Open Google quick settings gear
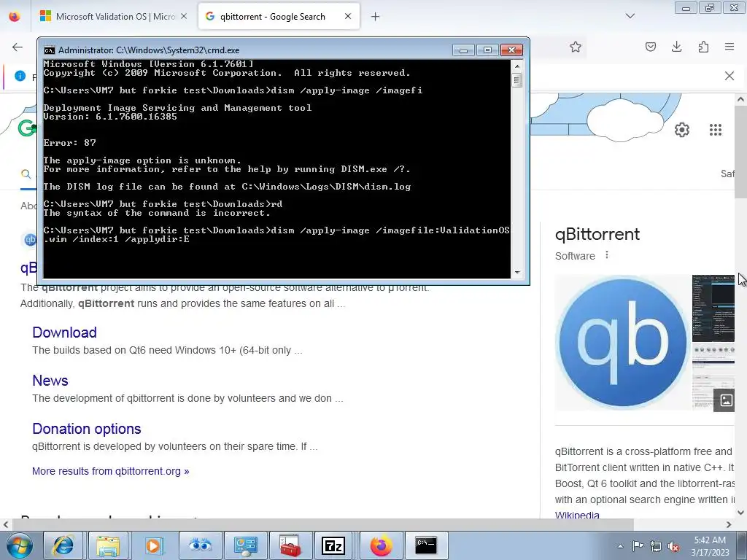Viewport: 747px width, 560px height. [x=682, y=130]
